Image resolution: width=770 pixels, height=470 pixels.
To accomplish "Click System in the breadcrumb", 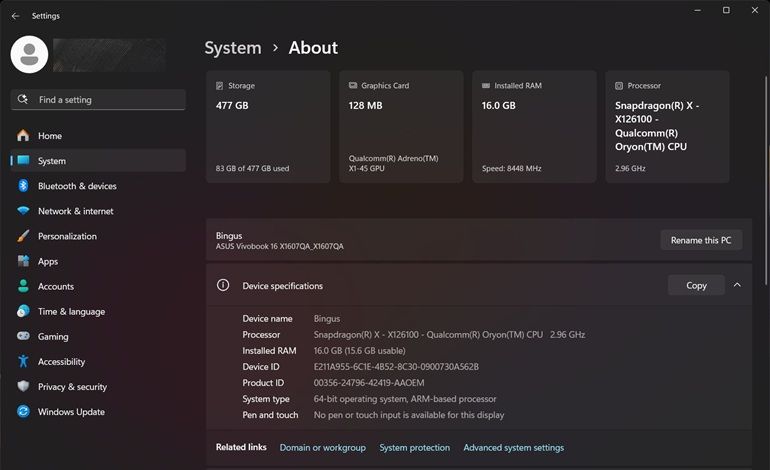I will click(x=233, y=48).
